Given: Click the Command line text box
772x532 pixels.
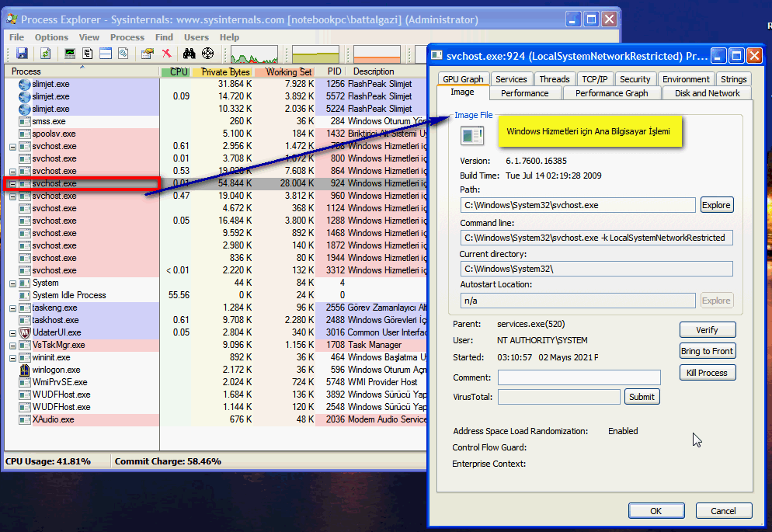Looking at the screenshot, I should coord(596,238).
